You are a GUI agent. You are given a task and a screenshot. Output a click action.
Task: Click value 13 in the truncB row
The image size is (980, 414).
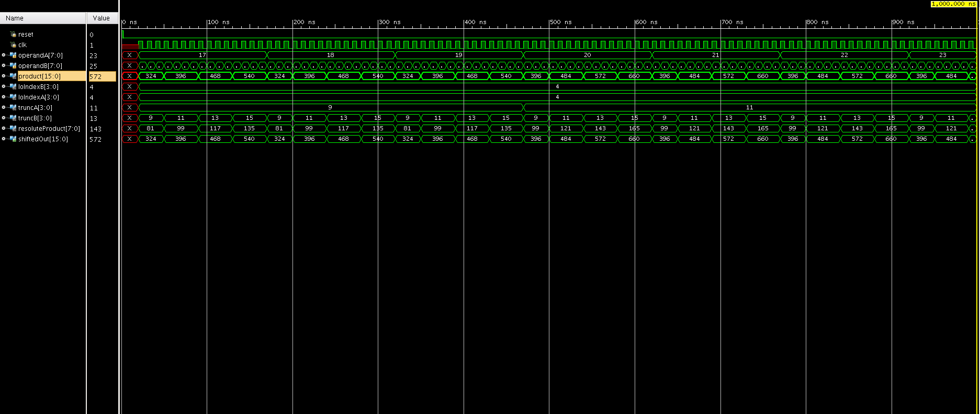93,118
